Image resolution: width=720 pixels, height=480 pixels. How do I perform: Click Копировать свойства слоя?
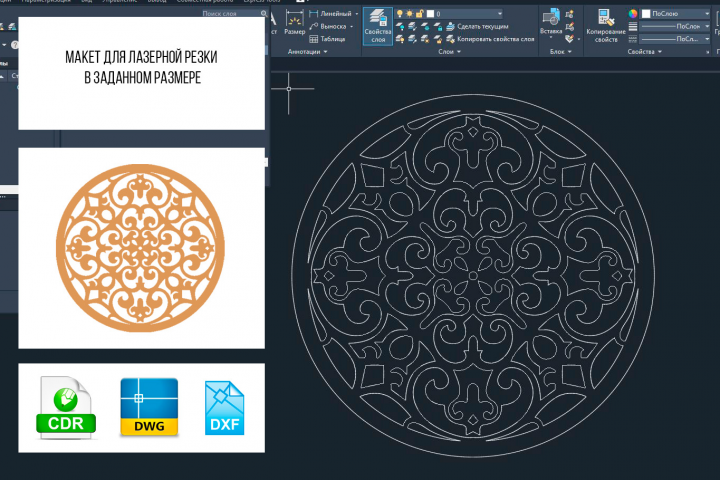490,39
